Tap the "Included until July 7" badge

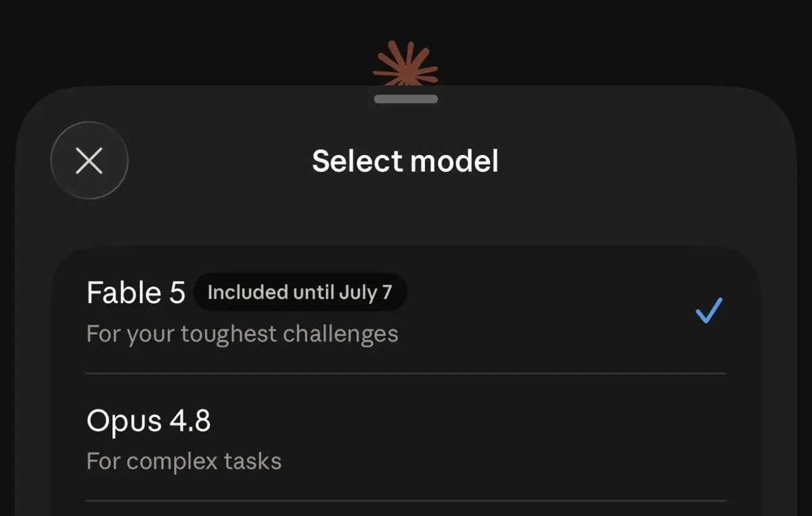click(x=300, y=292)
